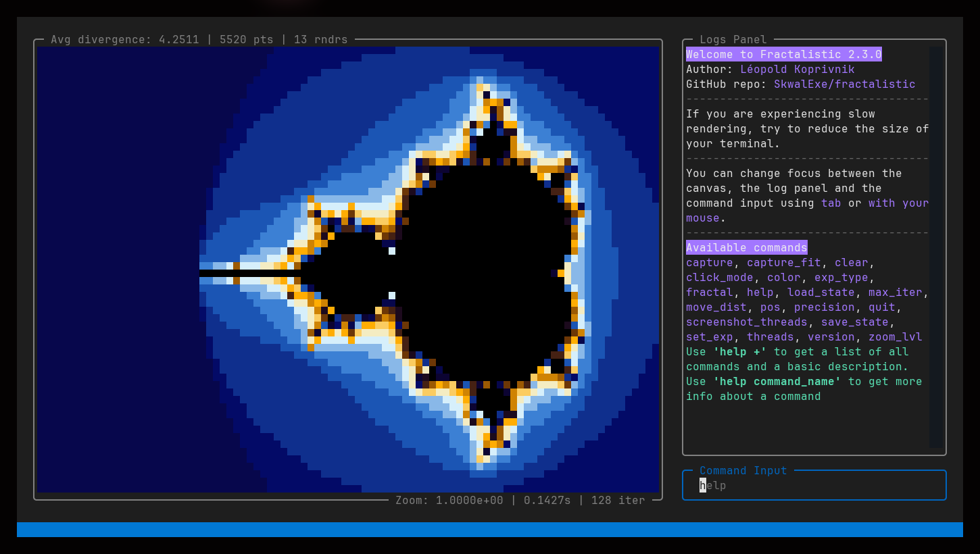Image resolution: width=980 pixels, height=554 pixels.
Task: Click the highlighted Available commands heading
Action: 746,247
